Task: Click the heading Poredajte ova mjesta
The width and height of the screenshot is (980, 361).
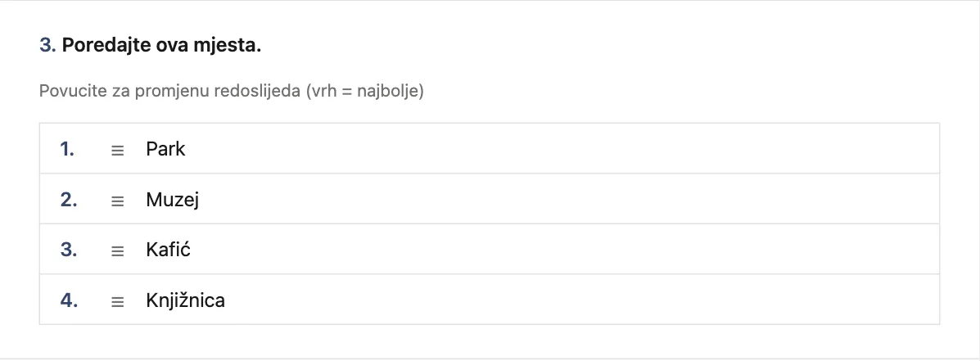Action: pos(161,45)
